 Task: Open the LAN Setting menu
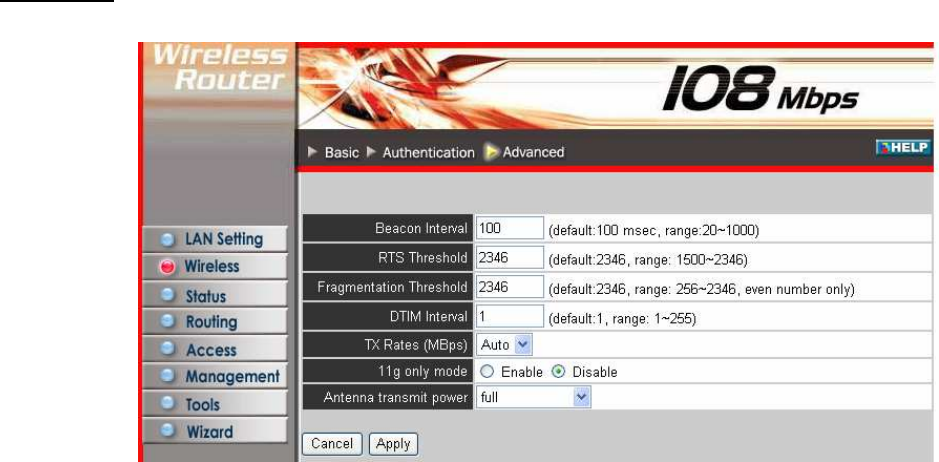point(215,240)
